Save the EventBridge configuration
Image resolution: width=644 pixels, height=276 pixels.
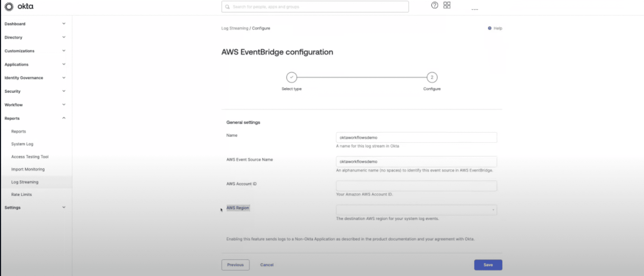(x=488, y=265)
